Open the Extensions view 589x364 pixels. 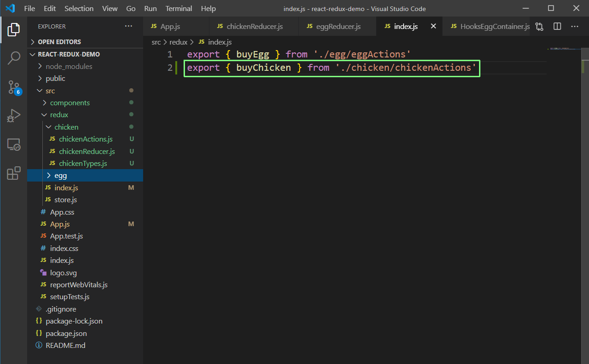click(13, 173)
